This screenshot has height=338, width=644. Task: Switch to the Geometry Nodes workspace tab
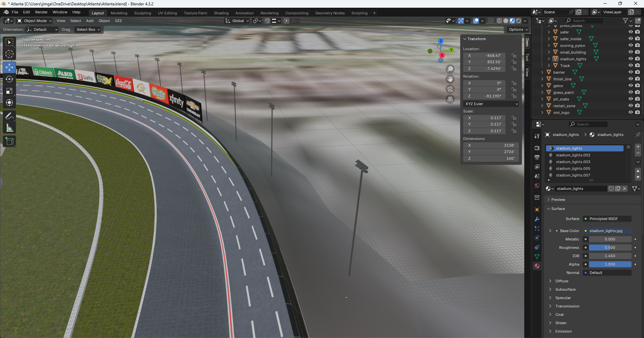330,13
